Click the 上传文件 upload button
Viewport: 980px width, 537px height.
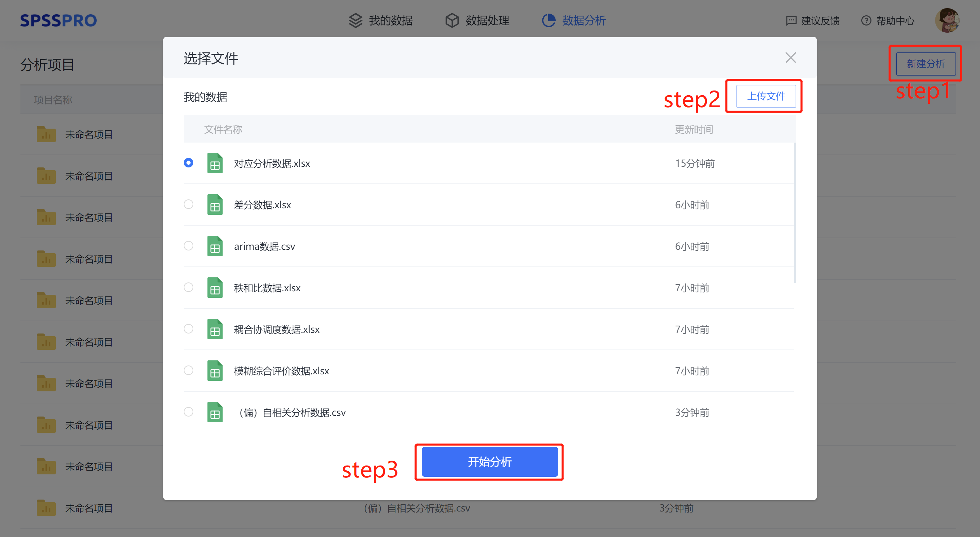point(766,96)
